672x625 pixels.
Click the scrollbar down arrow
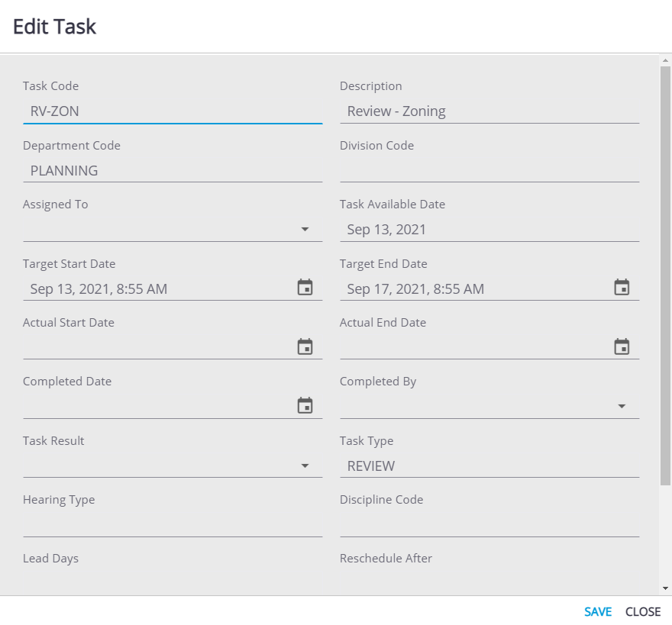[x=665, y=588]
